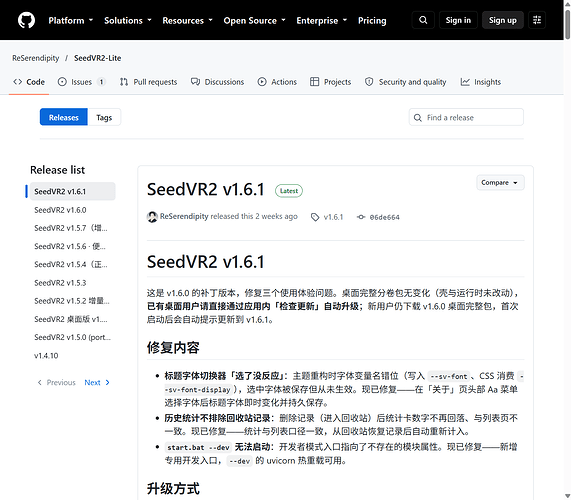Select SeedVR2 v1.5.6 in release list
The image size is (571, 500).
[72, 247]
